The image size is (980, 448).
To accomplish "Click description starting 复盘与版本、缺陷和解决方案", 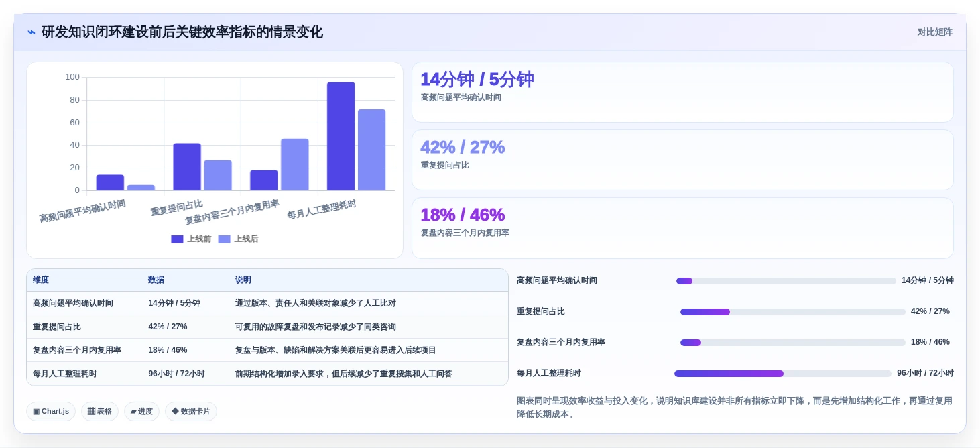I will [335, 351].
